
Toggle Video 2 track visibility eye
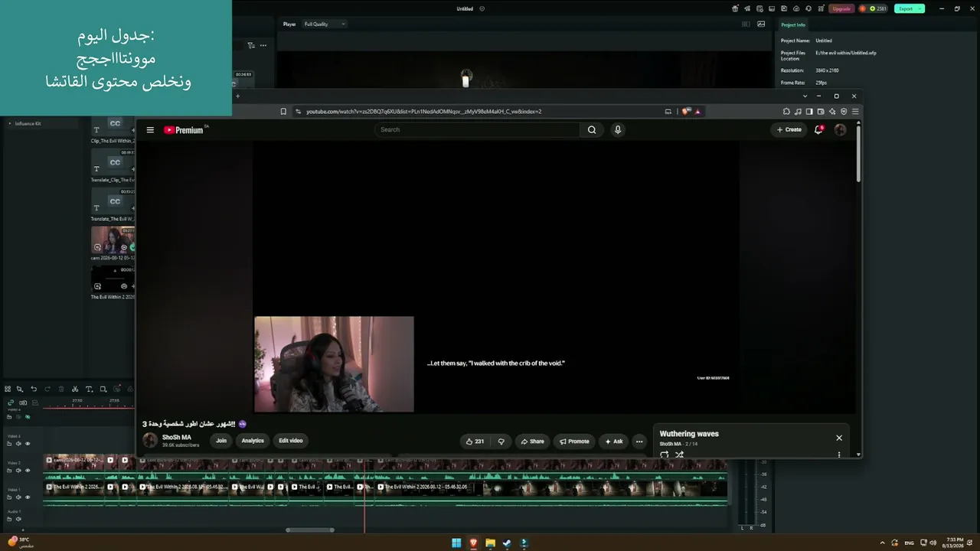pos(28,471)
